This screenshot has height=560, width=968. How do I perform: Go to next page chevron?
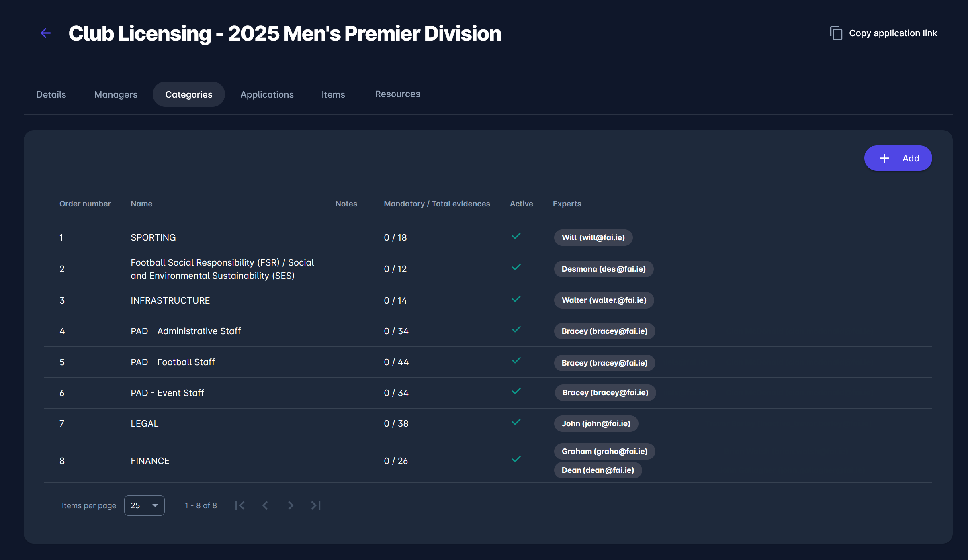291,505
